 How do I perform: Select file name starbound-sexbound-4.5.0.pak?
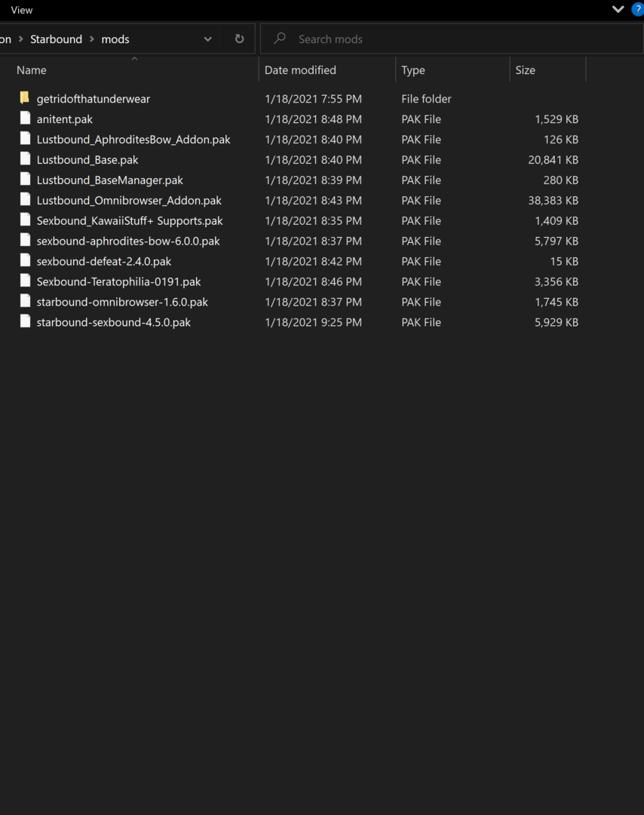[x=113, y=321]
